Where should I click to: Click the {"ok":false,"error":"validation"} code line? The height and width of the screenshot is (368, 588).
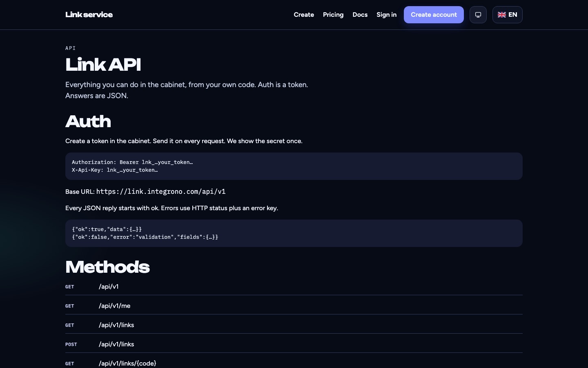pyautogui.click(x=145, y=237)
